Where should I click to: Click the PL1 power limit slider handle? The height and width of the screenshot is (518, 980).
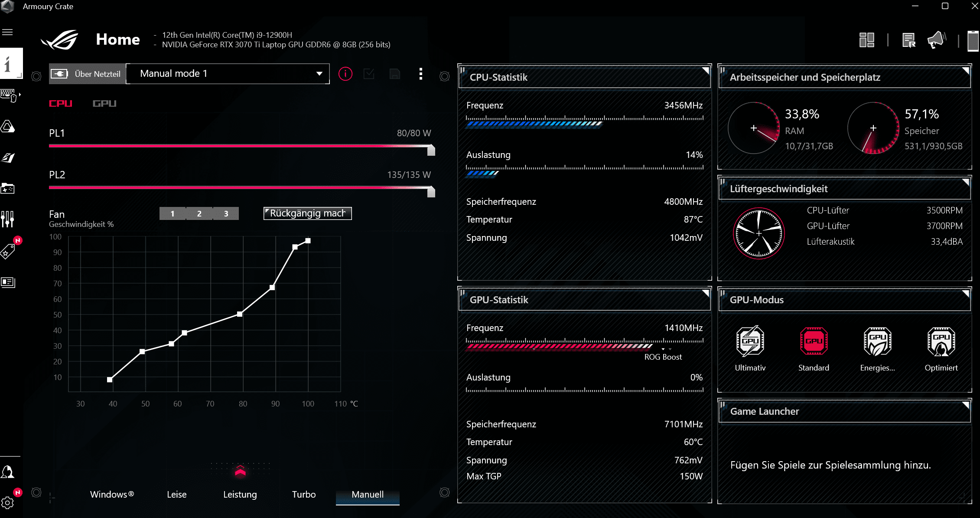(431, 150)
